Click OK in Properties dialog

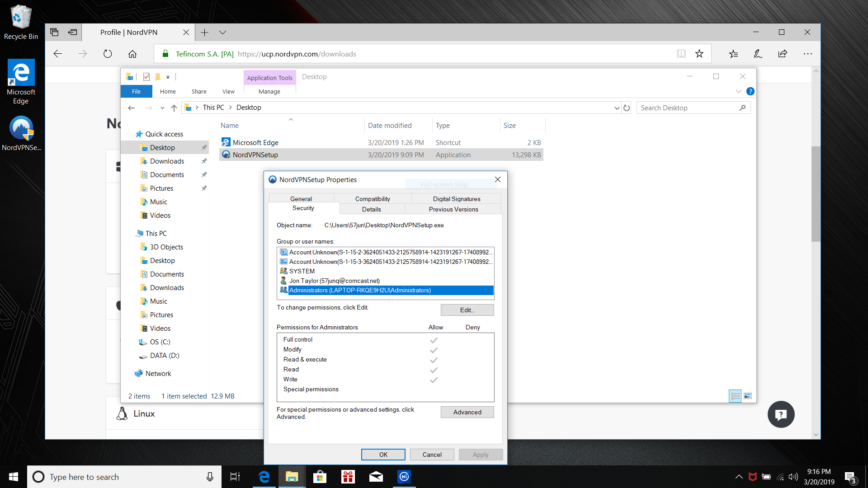[383, 455]
